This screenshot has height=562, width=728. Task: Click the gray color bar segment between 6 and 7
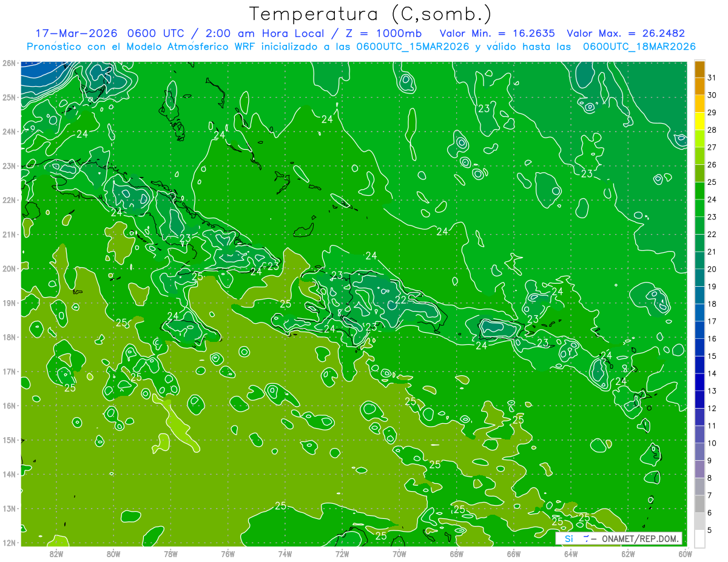tap(699, 504)
